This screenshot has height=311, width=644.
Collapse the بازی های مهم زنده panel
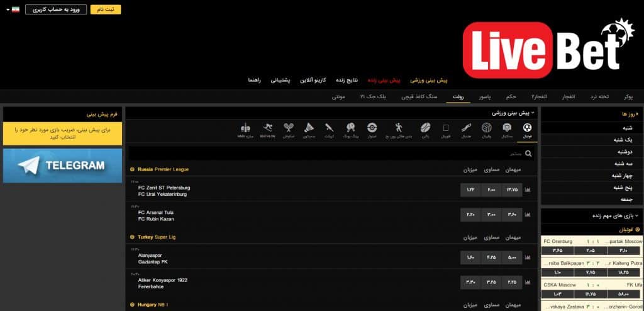616,215
